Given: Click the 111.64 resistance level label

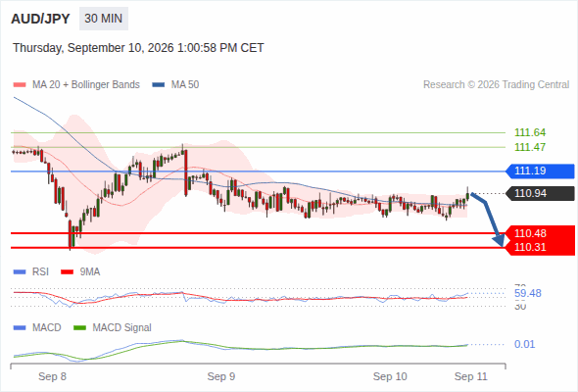Looking at the screenshot, I should (530, 132).
